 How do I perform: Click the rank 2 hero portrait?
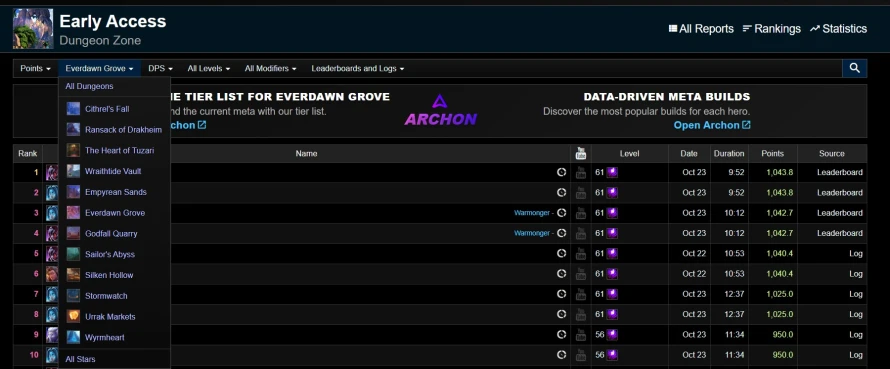coord(52,193)
